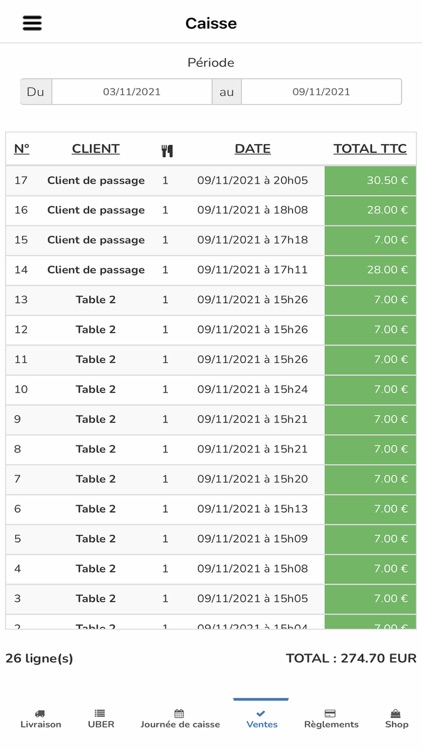Image resolution: width=422 pixels, height=750 pixels.
Task: Open sale number 13 for Table 2
Action: point(211,300)
